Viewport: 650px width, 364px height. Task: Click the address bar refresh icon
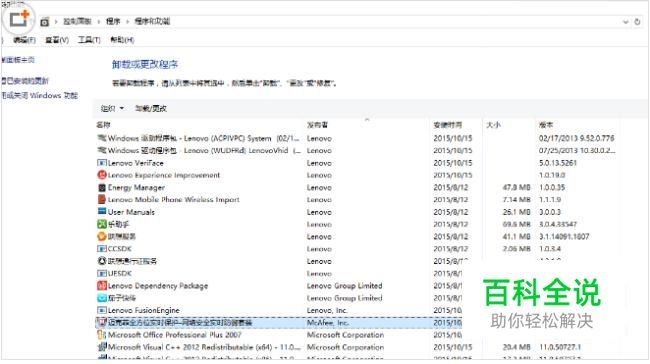[x=637, y=22]
